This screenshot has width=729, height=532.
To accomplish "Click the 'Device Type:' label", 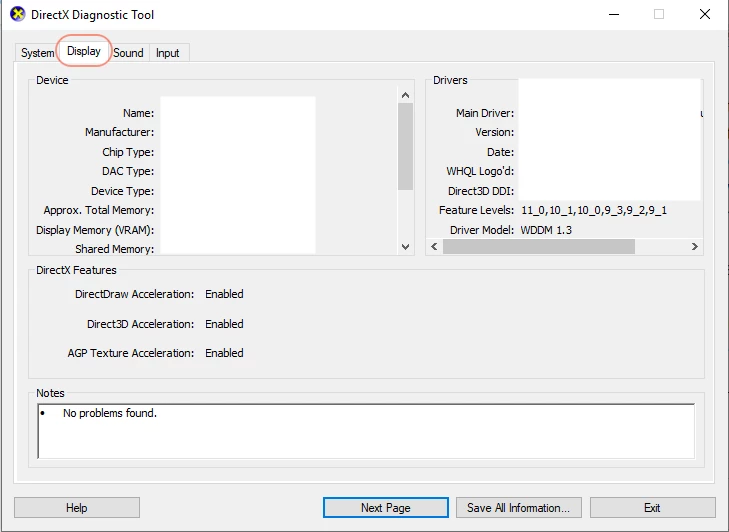I will coord(122,191).
